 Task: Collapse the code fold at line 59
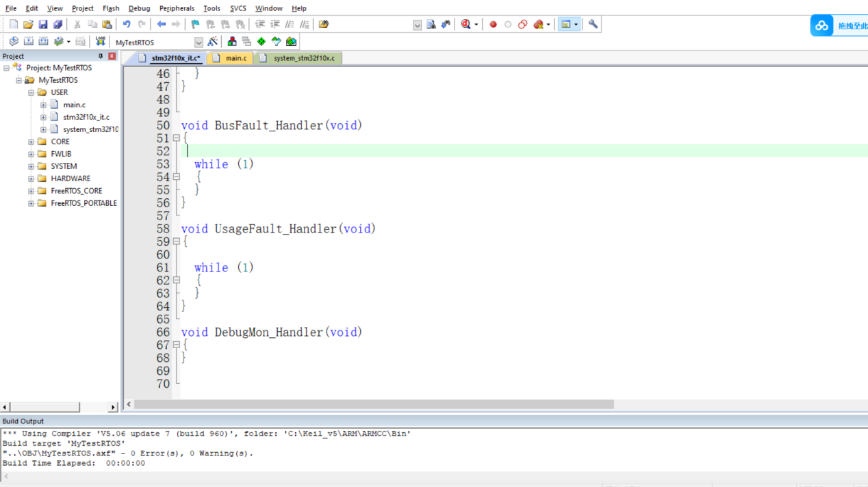(176, 241)
